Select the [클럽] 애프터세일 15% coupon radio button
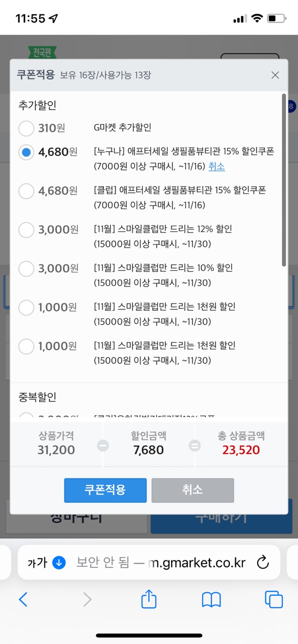Image resolution: width=298 pixels, height=644 pixels. [26, 191]
